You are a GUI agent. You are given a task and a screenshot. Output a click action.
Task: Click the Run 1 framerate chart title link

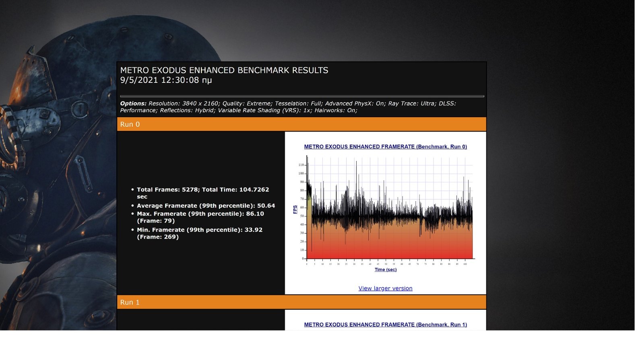385,325
